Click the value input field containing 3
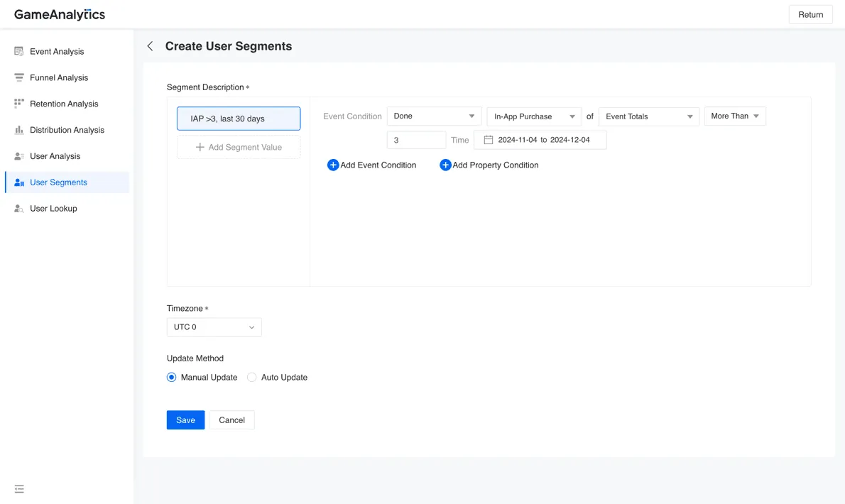This screenshot has height=504, width=845. point(417,140)
